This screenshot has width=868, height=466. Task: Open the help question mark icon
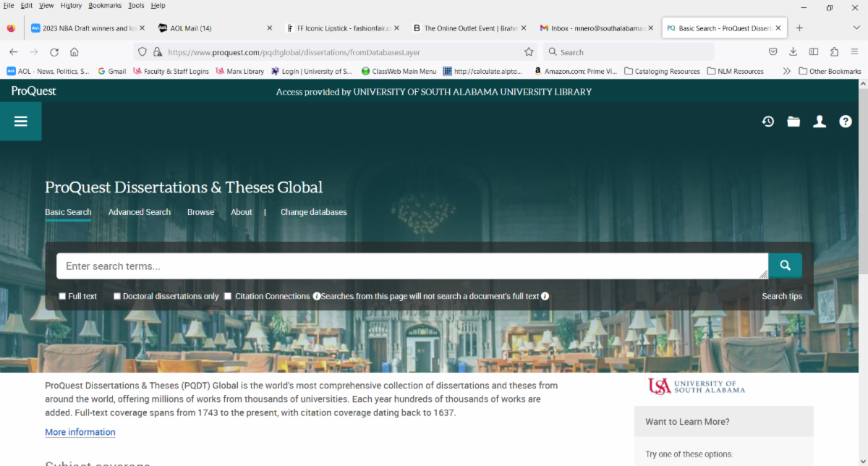tap(845, 122)
